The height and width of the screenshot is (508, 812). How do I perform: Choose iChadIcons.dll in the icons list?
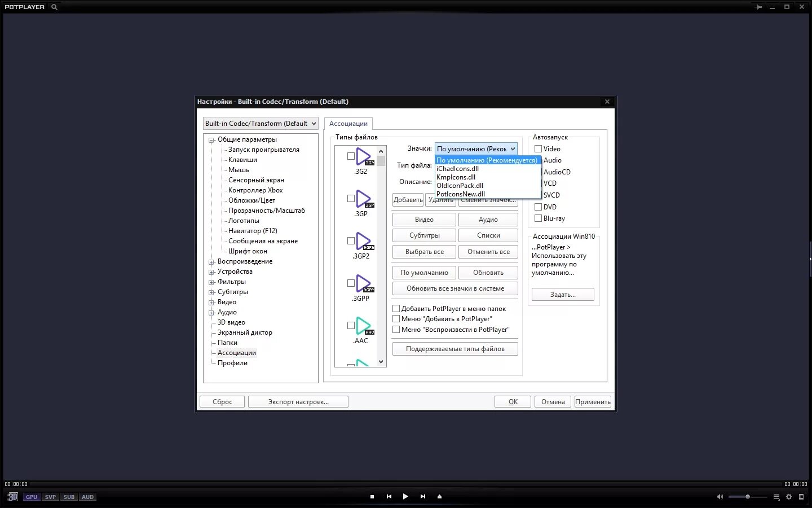coord(488,169)
